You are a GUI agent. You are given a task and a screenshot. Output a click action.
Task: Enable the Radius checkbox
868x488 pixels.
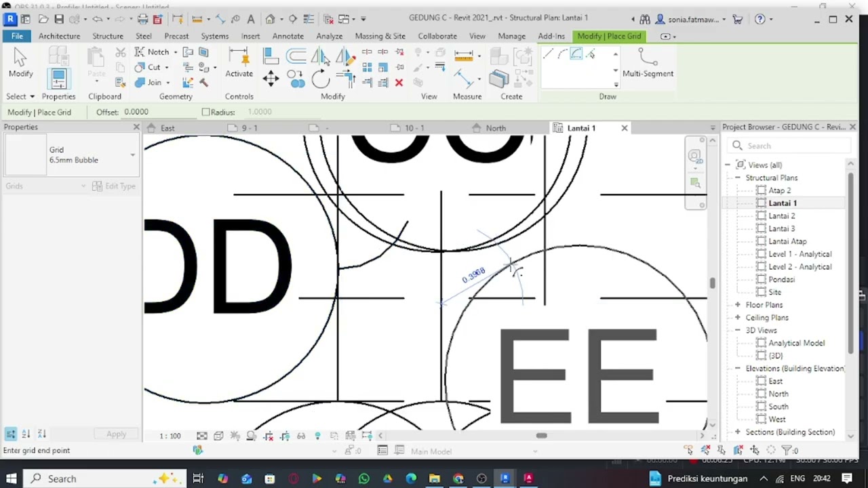click(205, 112)
